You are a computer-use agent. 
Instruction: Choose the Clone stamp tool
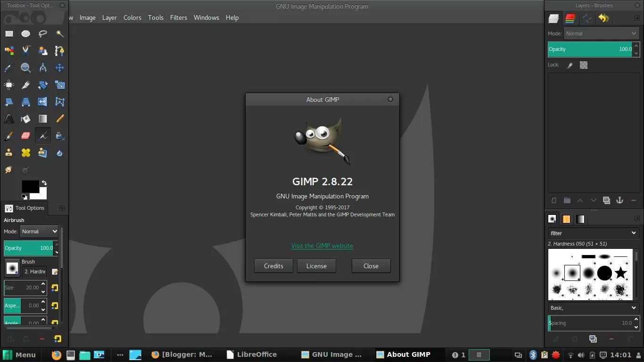[x=9, y=153]
